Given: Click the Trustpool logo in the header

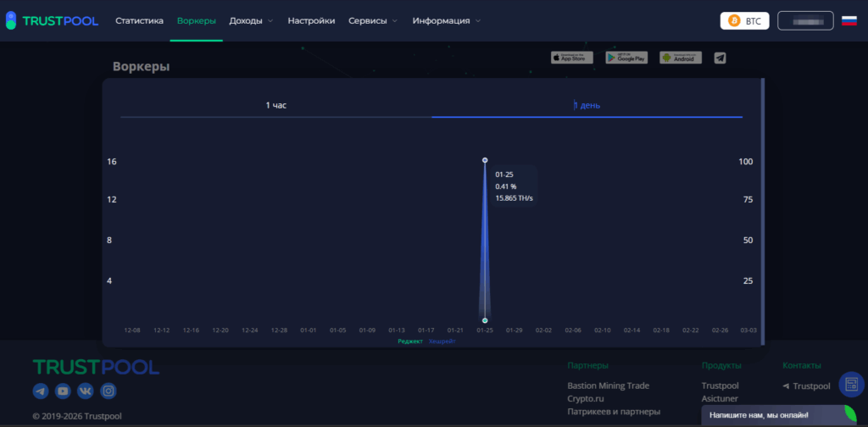Looking at the screenshot, I should point(52,20).
